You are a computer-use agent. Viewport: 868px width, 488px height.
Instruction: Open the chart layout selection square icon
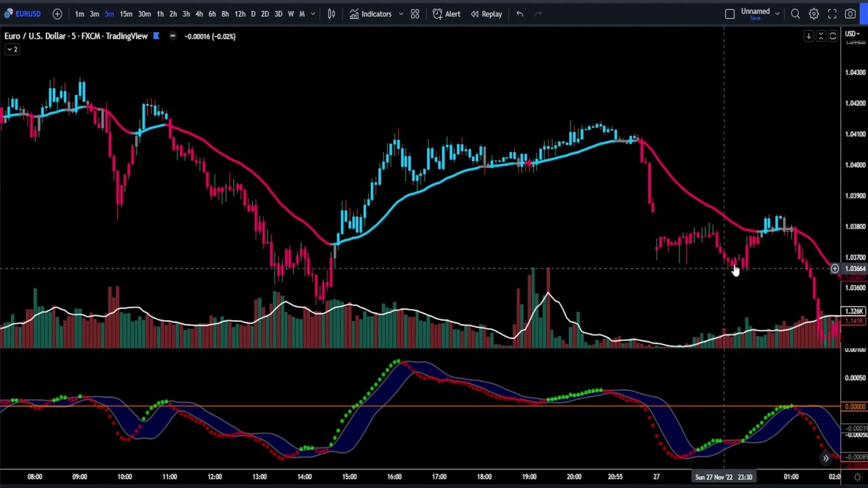pos(730,14)
